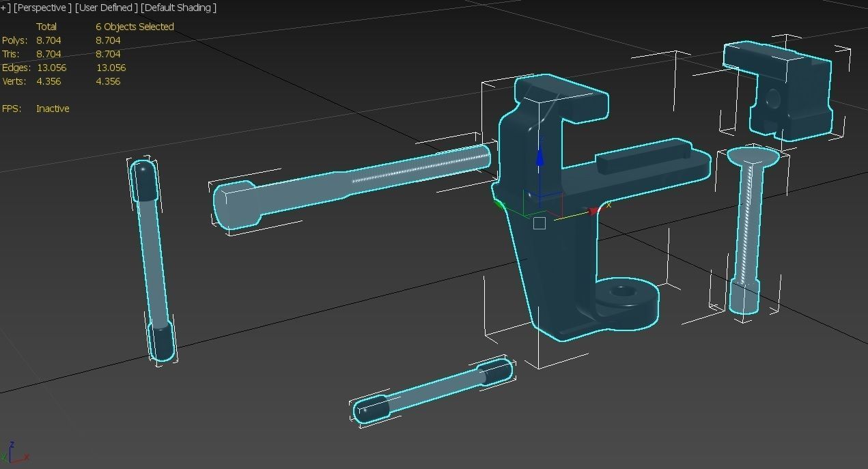Click the mounting hole ring on the vise base
Screen dimensions: 868x469
coord(622,292)
